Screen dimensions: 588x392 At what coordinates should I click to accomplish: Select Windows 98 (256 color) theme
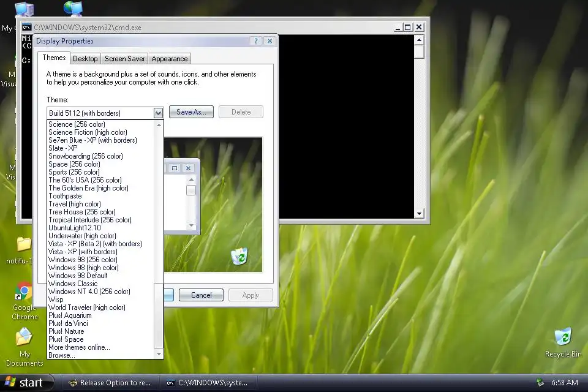100,260
